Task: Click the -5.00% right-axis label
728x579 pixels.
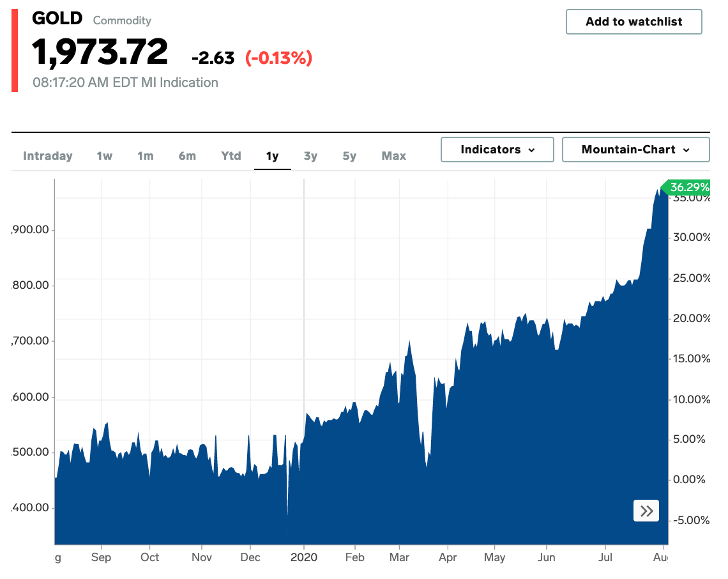Action: point(692,520)
